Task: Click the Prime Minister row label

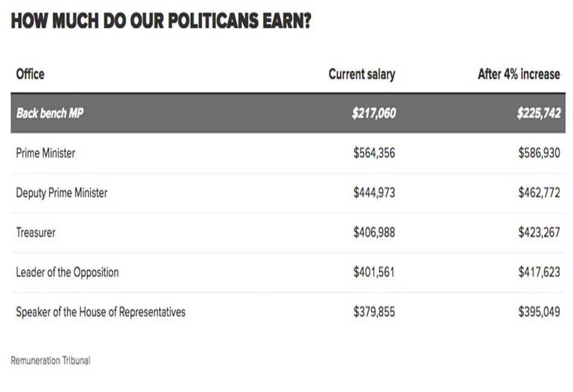Action: [x=45, y=153]
